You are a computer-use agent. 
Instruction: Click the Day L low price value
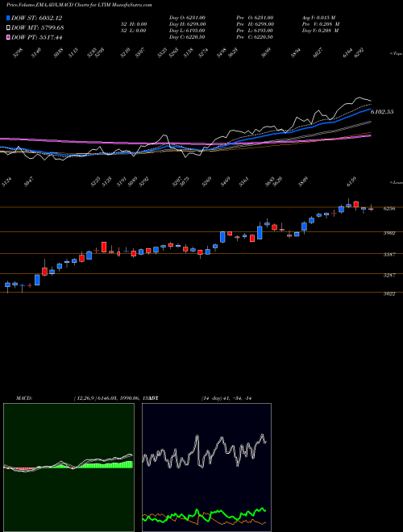[x=187, y=31]
